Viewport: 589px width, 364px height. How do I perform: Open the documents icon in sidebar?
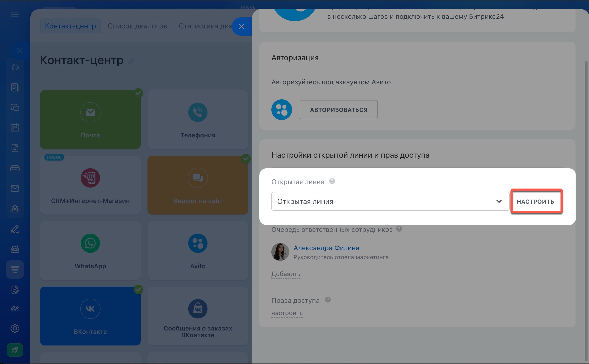[15, 148]
